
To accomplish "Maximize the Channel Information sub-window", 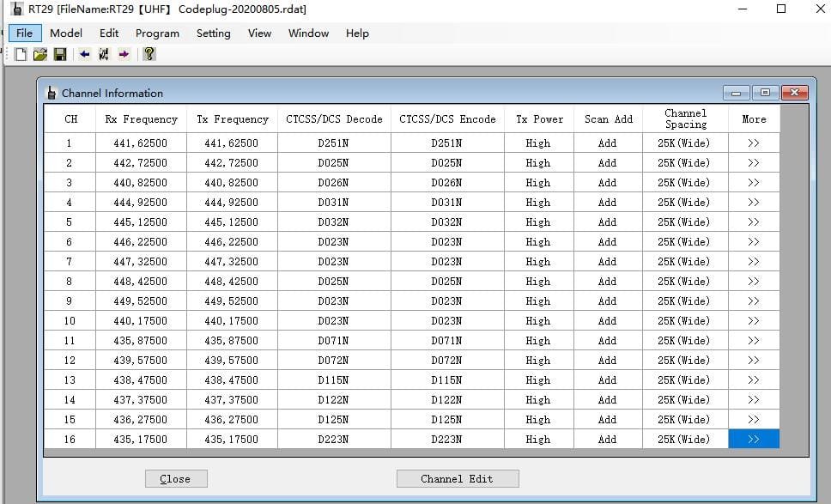I will [765, 93].
